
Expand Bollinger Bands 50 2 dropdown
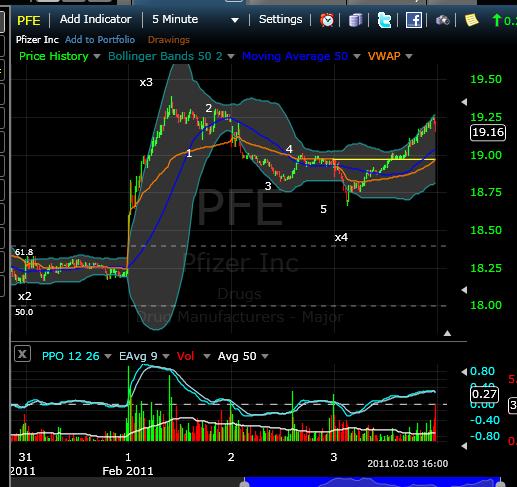click(x=231, y=56)
